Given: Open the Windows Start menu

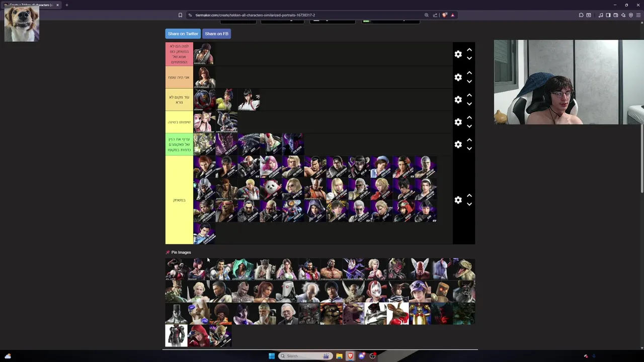Looking at the screenshot, I should coord(272,356).
